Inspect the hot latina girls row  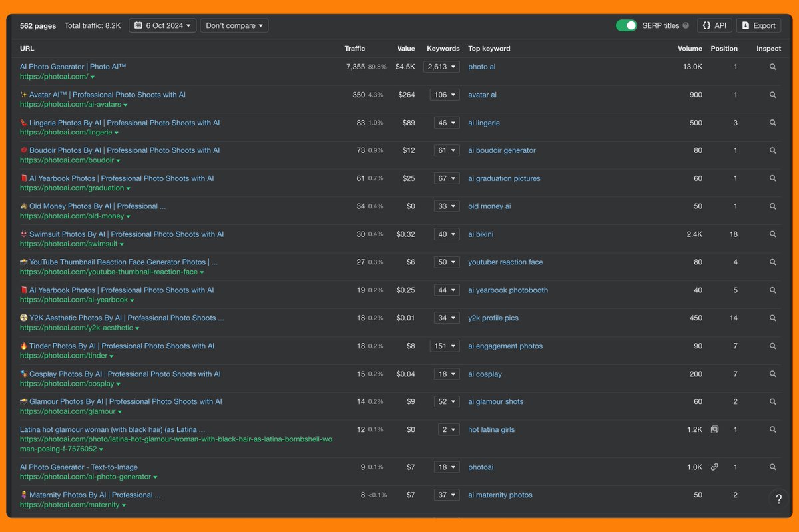click(x=772, y=430)
